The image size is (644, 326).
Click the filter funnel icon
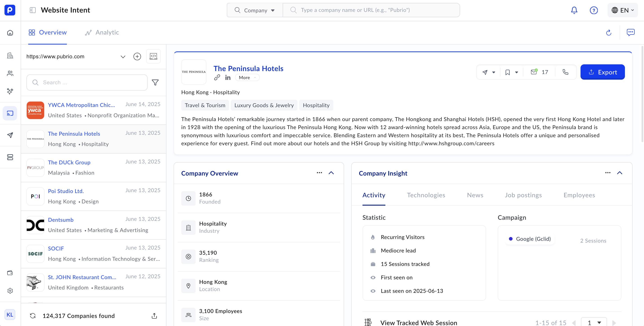point(155,83)
